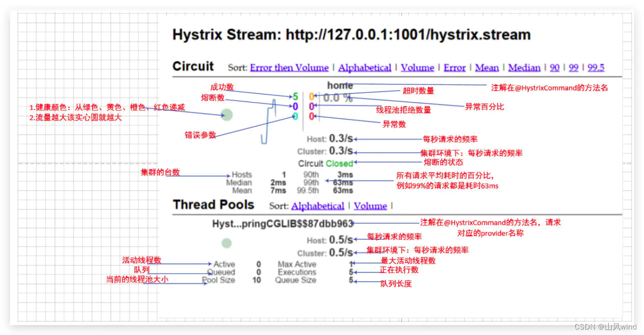The image size is (644, 335).
Task: Click home circuit's green health circle
Action: click(226, 114)
